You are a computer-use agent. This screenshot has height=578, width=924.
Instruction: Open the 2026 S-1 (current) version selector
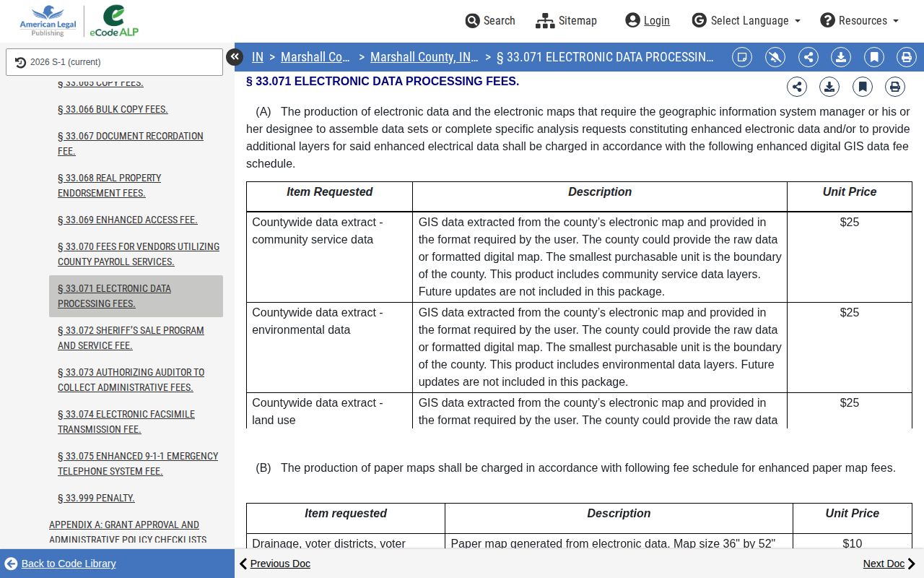point(114,62)
